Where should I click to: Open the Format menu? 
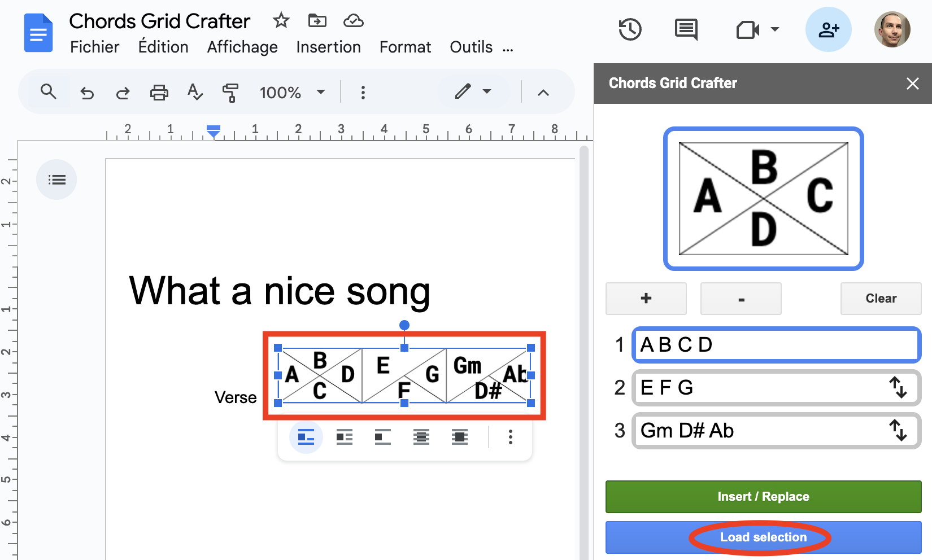(405, 47)
